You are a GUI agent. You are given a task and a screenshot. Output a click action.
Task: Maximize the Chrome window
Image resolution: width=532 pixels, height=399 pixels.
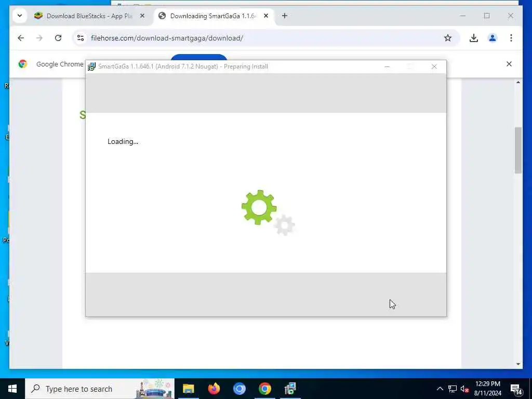tap(487, 16)
